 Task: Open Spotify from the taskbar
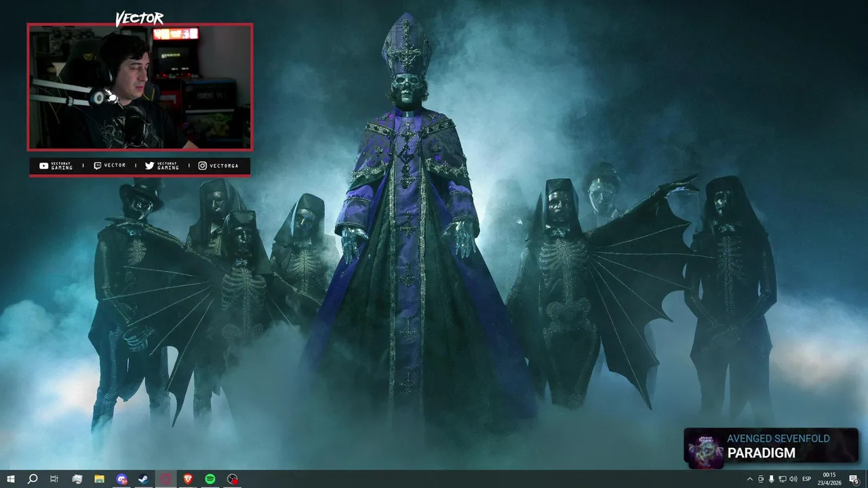click(210, 479)
